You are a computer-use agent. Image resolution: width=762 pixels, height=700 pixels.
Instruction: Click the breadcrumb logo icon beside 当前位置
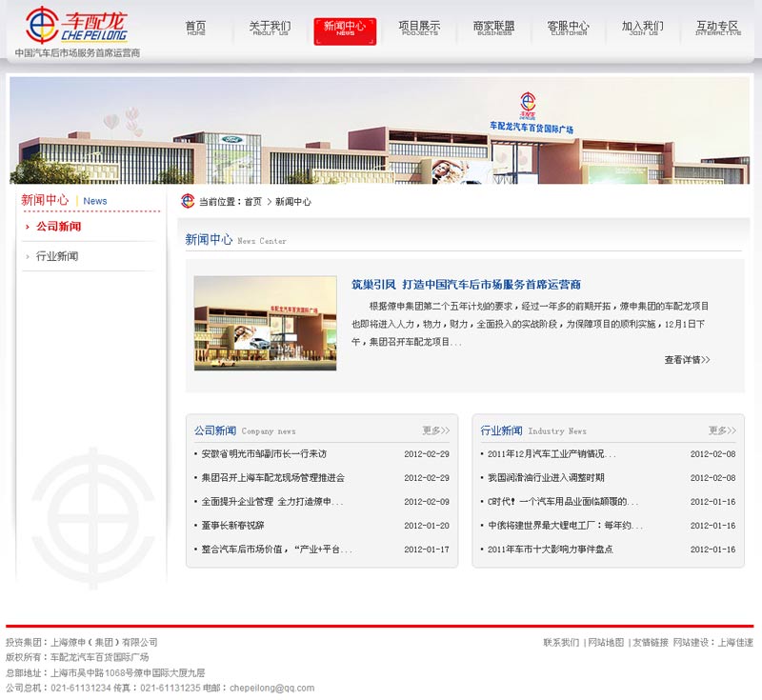pos(188,201)
